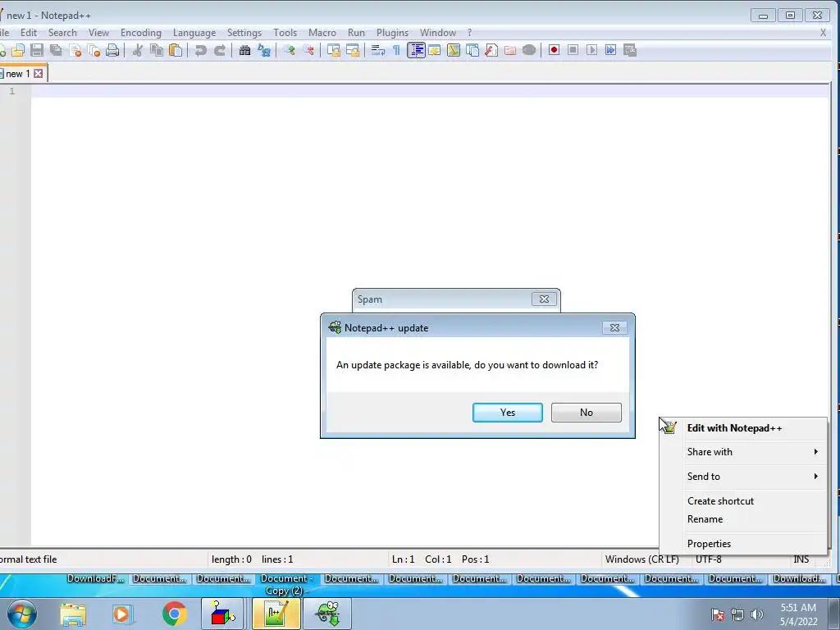Open Chrome from the taskbar

click(174, 614)
